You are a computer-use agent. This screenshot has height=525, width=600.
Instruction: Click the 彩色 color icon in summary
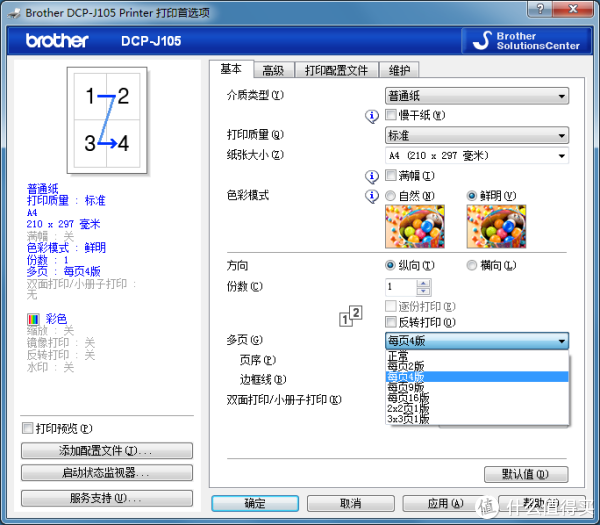(33, 319)
